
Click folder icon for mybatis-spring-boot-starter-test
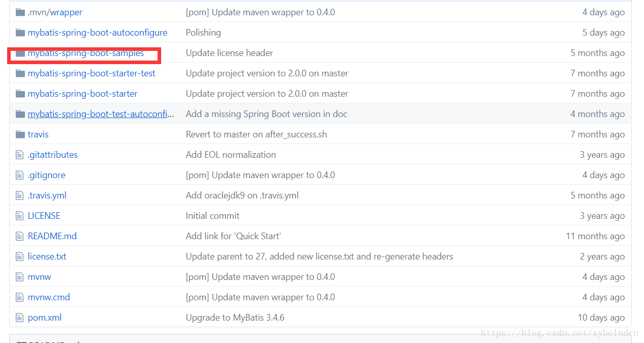(20, 73)
